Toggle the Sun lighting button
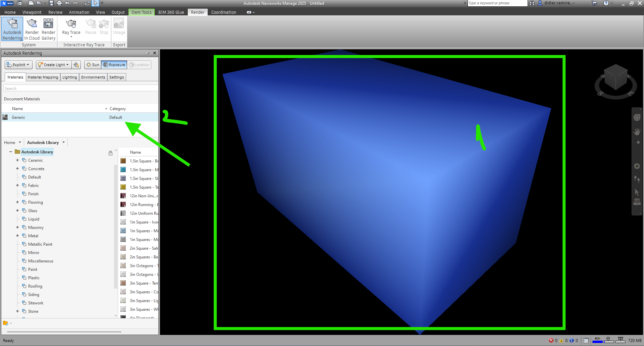This screenshot has height=346, width=644. [x=93, y=65]
